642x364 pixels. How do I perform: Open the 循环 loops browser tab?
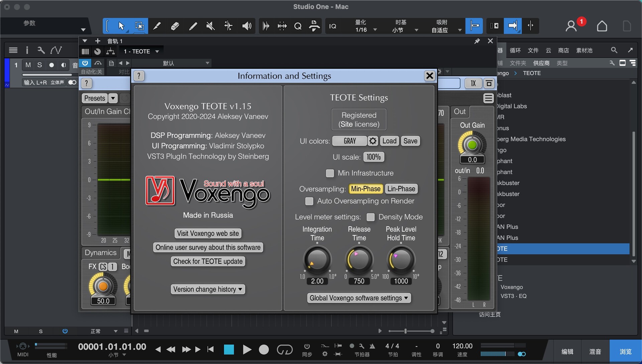point(515,50)
